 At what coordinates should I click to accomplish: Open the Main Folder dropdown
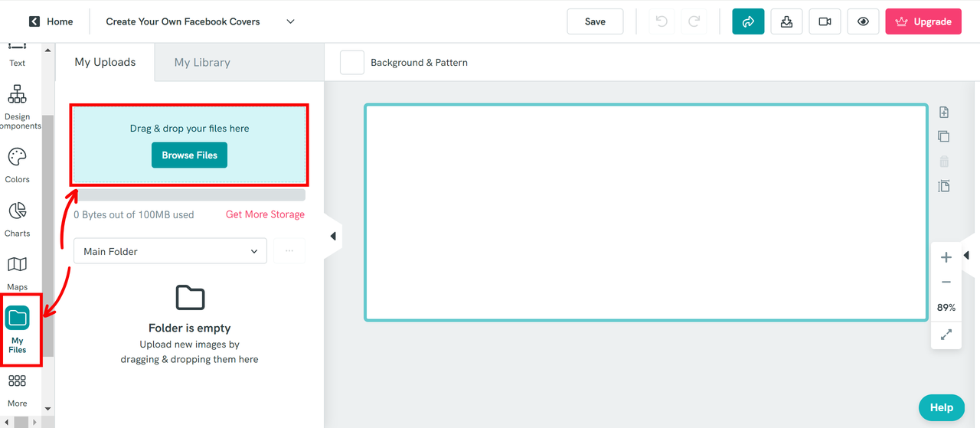[x=170, y=251]
